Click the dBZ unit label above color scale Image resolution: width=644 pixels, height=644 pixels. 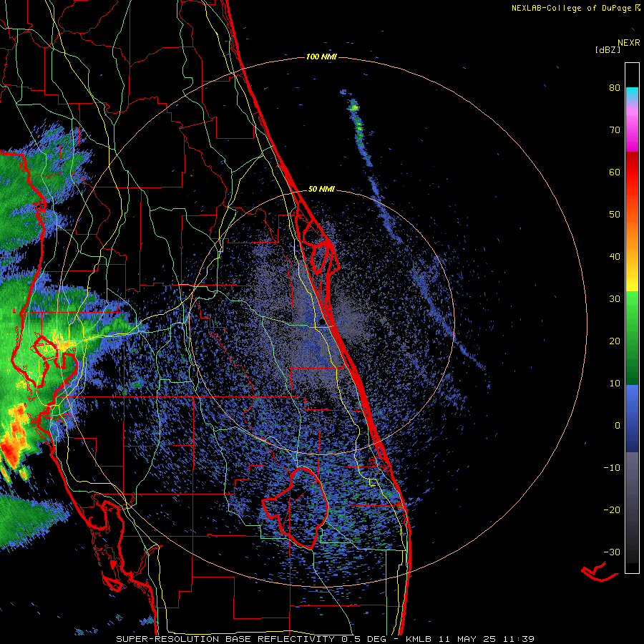coord(608,50)
